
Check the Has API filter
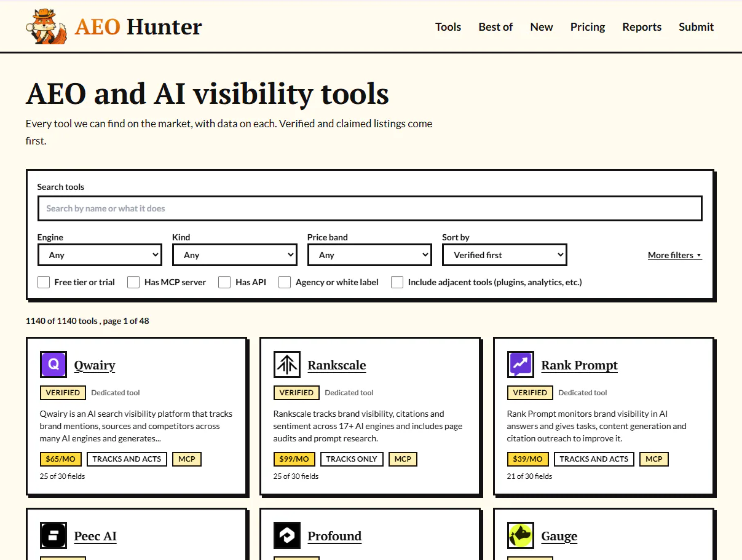click(x=224, y=282)
